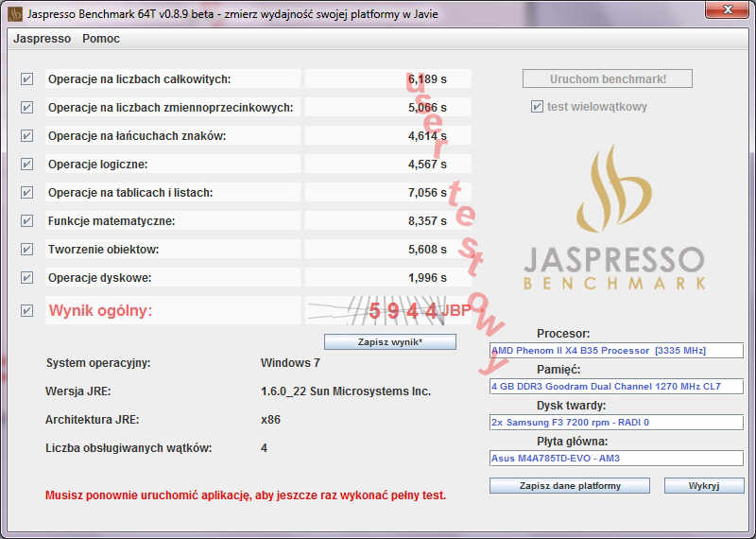Click the 'Dysk twardy' input field
This screenshot has height=539, width=756.
tap(616, 423)
